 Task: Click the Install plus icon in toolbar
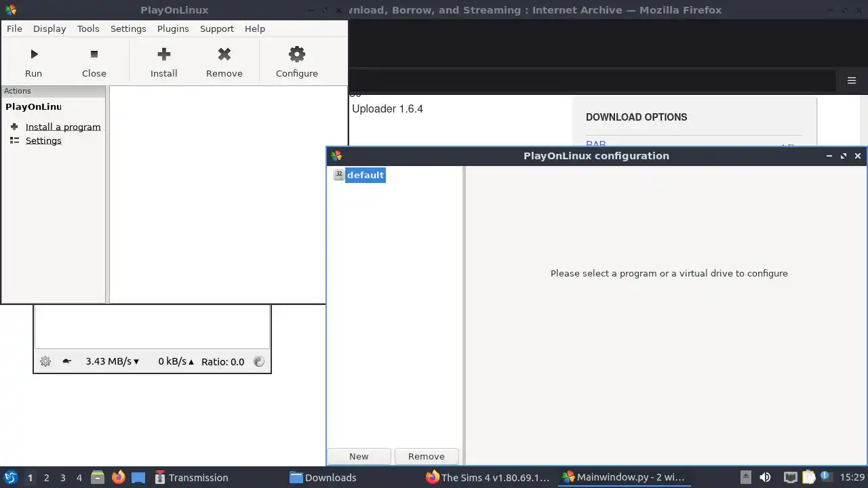click(x=163, y=54)
